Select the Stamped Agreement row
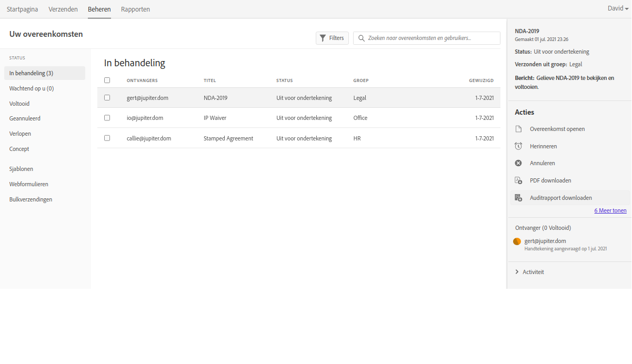632x364 pixels. click(x=228, y=138)
